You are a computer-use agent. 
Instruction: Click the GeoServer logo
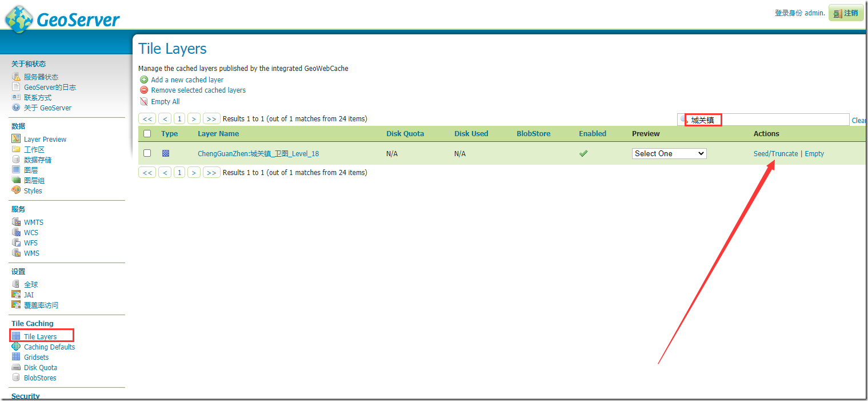pos(62,19)
